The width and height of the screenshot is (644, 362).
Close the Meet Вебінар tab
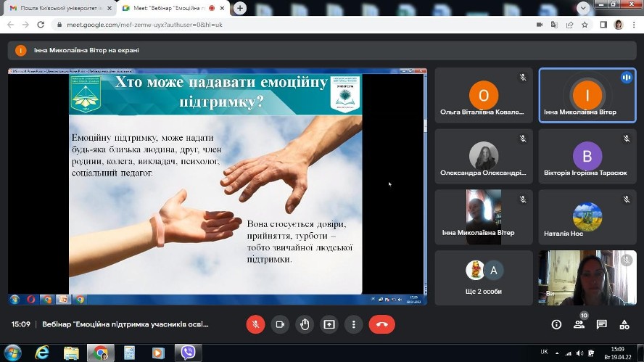(222, 8)
